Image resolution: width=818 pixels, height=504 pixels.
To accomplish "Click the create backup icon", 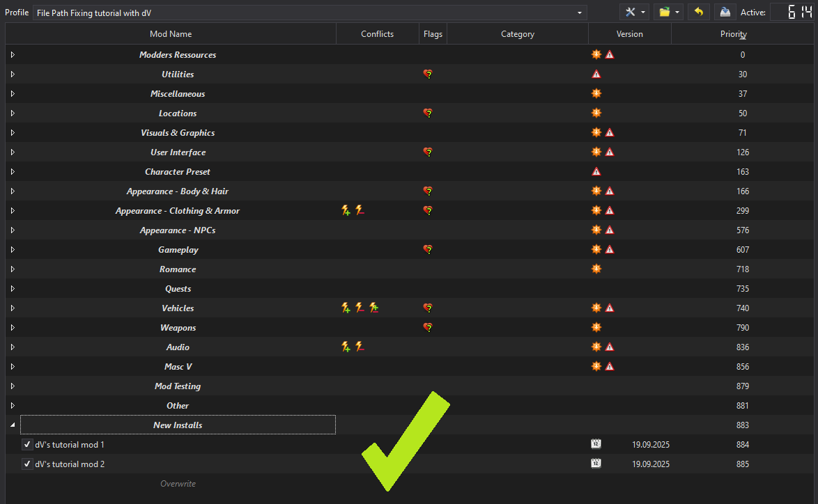I will tap(725, 12).
